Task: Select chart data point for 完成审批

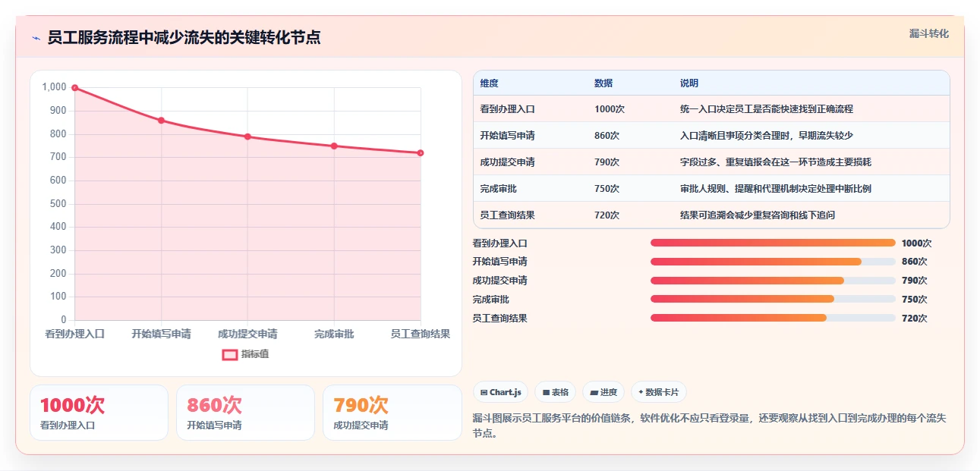Action: [334, 146]
